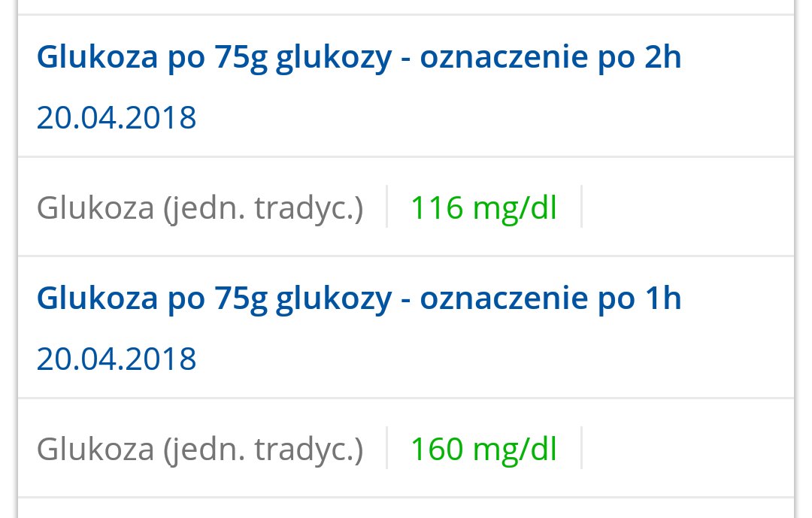
Task: Select date 20.04.2018 under the 1h test
Action: click(x=117, y=359)
